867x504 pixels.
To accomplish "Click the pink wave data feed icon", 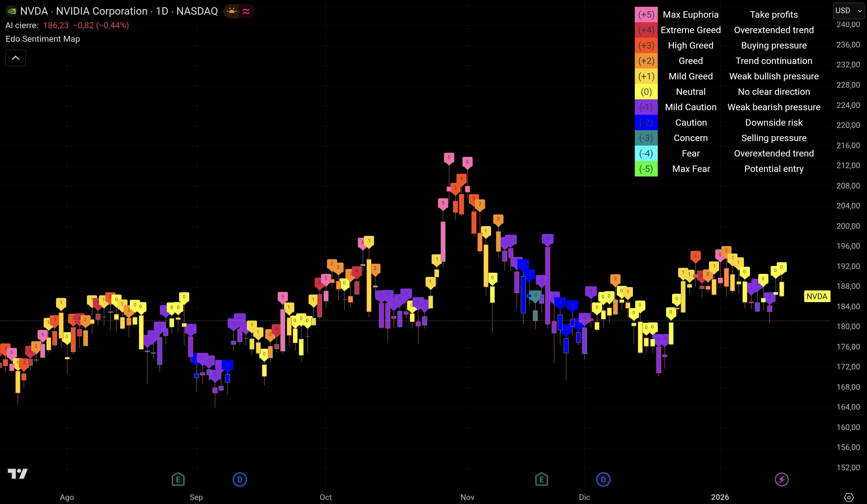I will pos(246,11).
